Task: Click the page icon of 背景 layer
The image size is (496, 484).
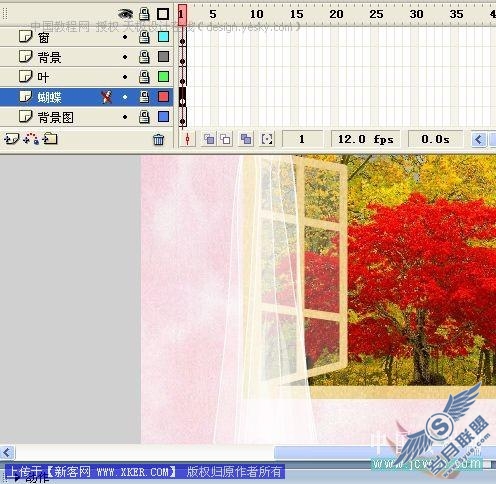Action: pos(25,56)
